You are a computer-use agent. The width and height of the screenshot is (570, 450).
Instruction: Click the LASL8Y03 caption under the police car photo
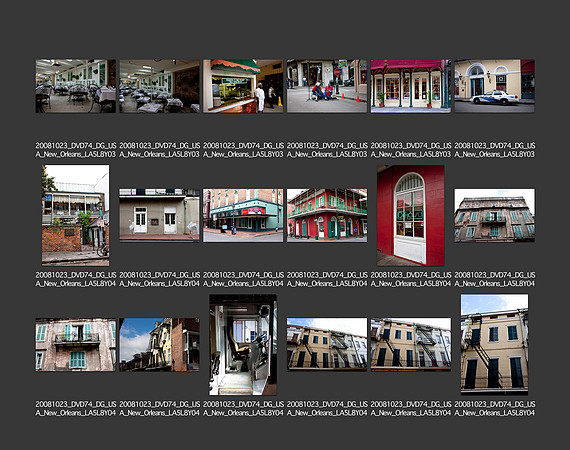click(495, 150)
